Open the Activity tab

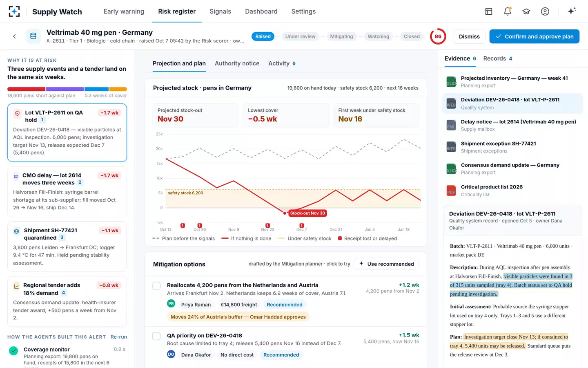(x=282, y=63)
